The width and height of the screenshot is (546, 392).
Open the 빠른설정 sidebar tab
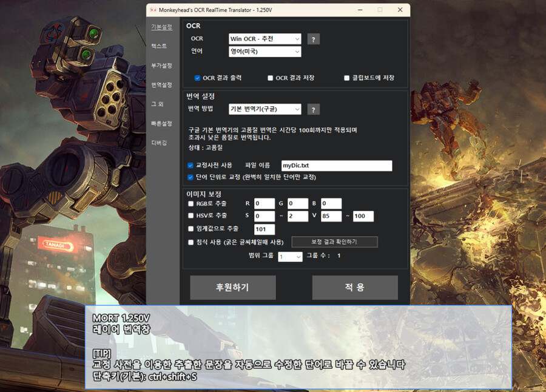[161, 123]
